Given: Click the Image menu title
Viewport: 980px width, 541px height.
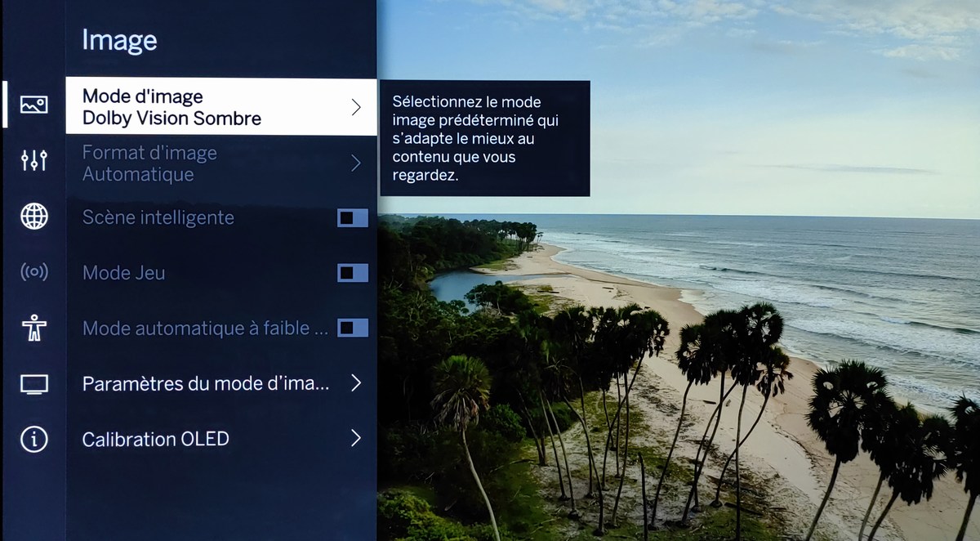Looking at the screenshot, I should [119, 41].
